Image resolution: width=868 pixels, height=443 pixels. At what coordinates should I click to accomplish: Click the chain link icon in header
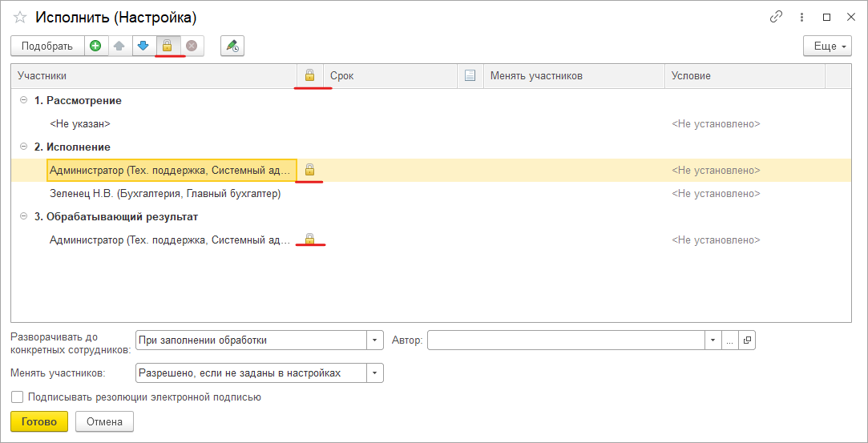tap(776, 17)
